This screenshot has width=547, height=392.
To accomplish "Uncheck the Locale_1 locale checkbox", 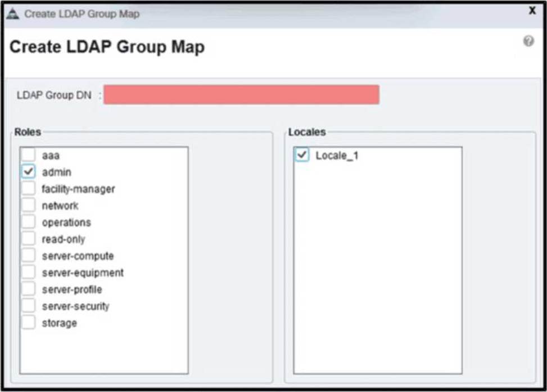I will (x=302, y=156).
